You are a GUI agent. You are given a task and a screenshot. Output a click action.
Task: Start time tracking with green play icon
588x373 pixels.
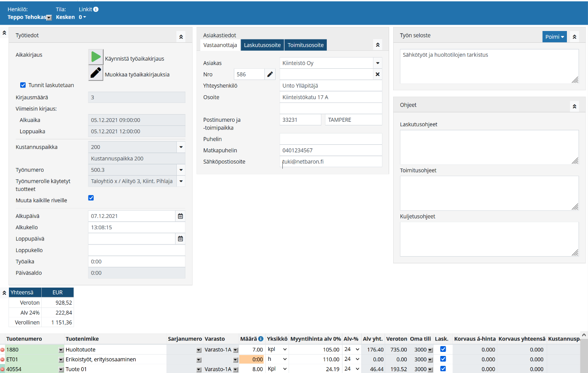click(96, 57)
